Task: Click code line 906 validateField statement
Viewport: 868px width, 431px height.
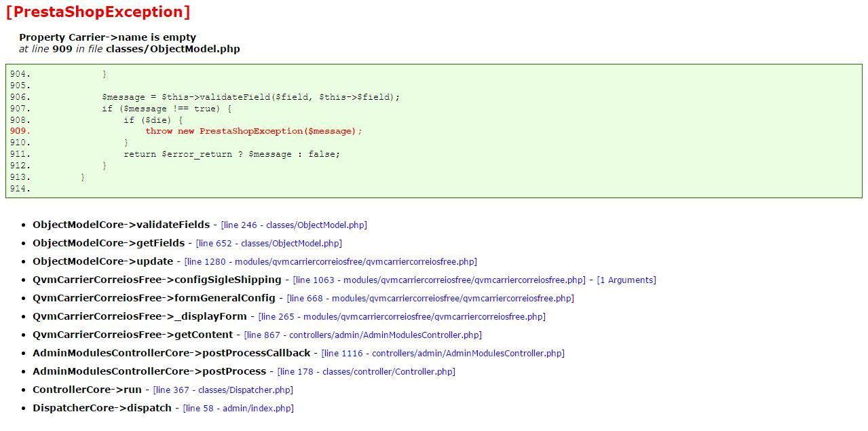Action: click(251, 97)
